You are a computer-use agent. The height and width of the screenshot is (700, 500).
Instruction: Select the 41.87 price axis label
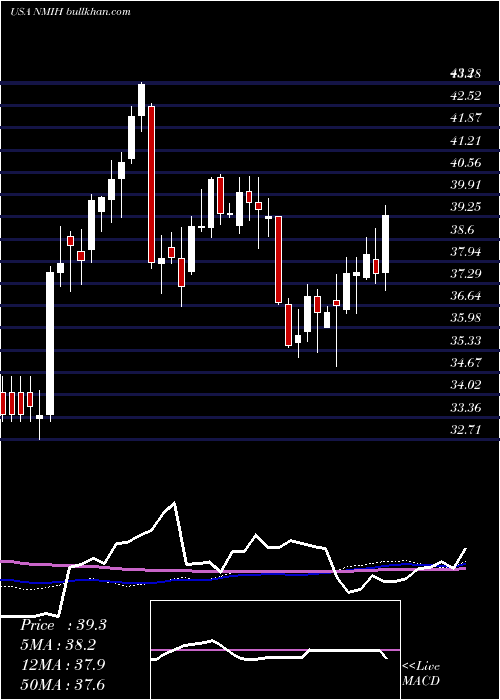coord(466,118)
